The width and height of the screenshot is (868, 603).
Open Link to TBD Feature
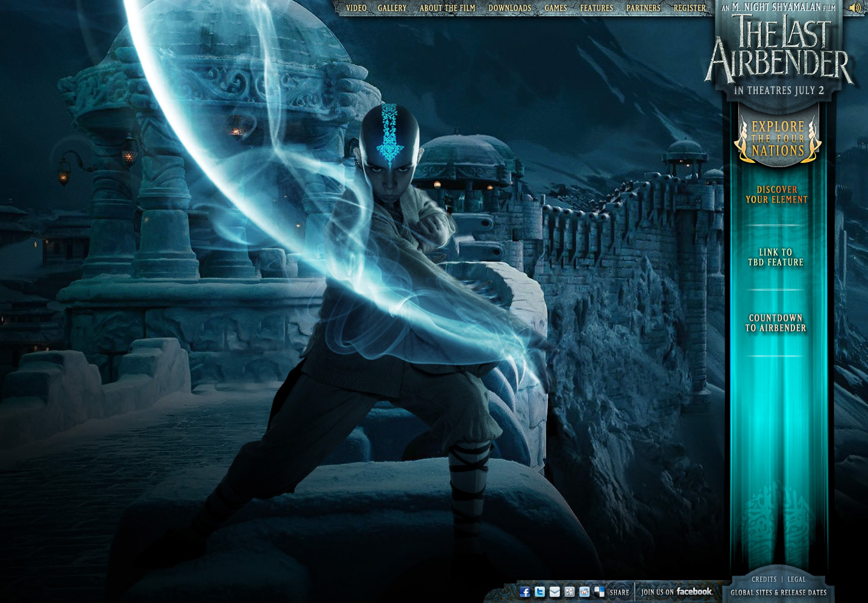click(x=776, y=257)
